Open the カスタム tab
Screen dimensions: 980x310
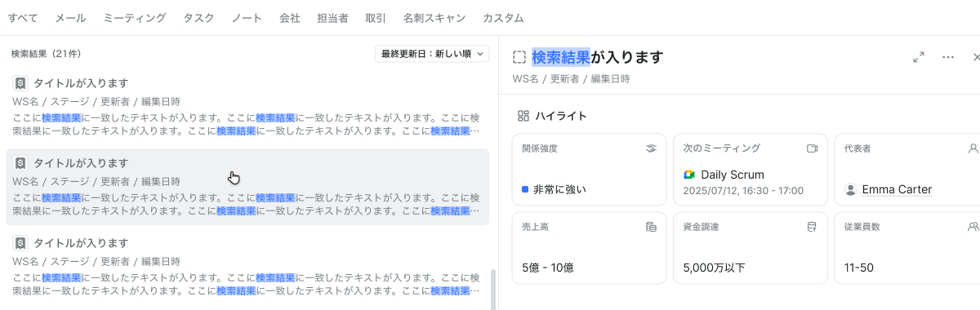(503, 18)
